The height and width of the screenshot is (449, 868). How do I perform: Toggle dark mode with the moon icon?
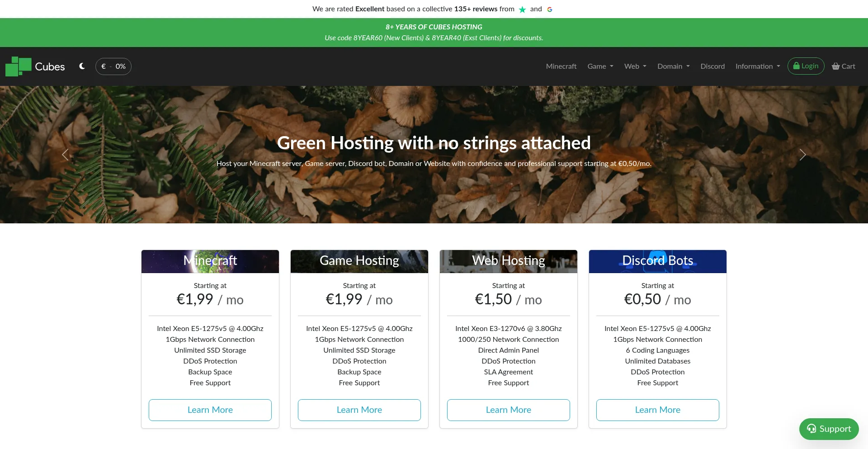pos(82,66)
